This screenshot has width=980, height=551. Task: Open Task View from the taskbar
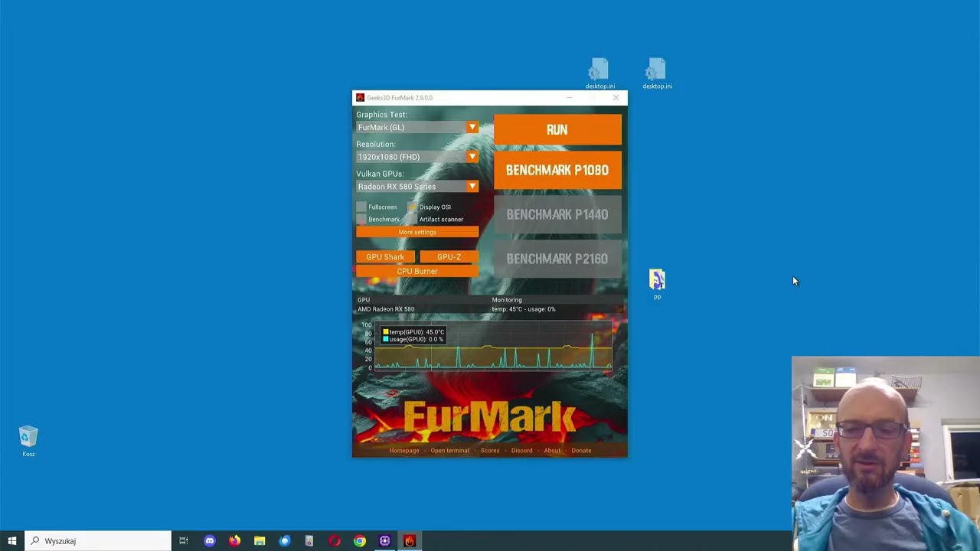pyautogui.click(x=184, y=541)
